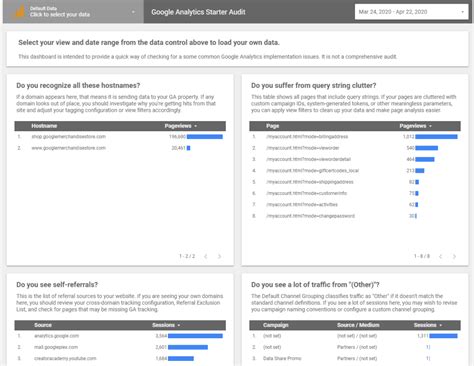Go to previous page in hostnames table
This screenshot has width=474, height=366.
pos(206,256)
